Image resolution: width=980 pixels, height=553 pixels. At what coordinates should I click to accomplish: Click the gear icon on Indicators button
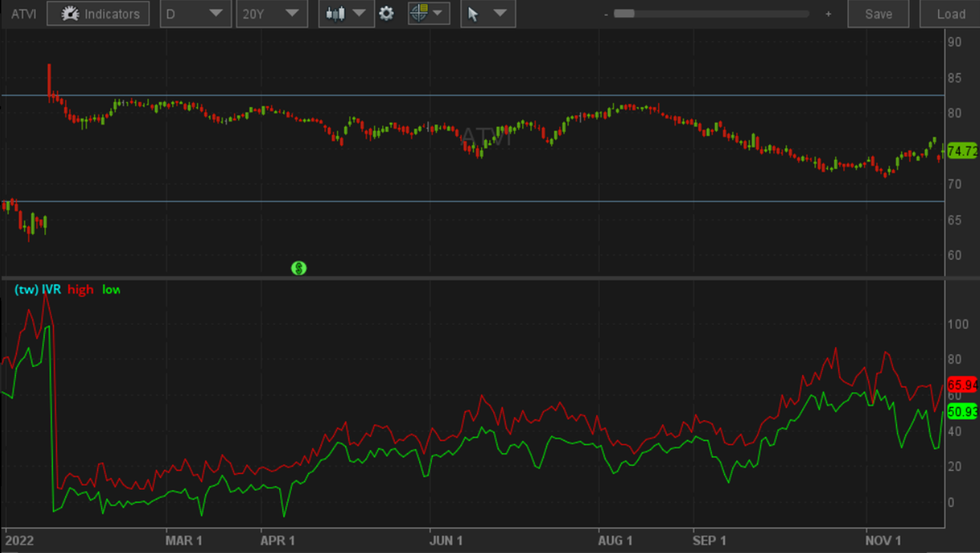[70, 13]
